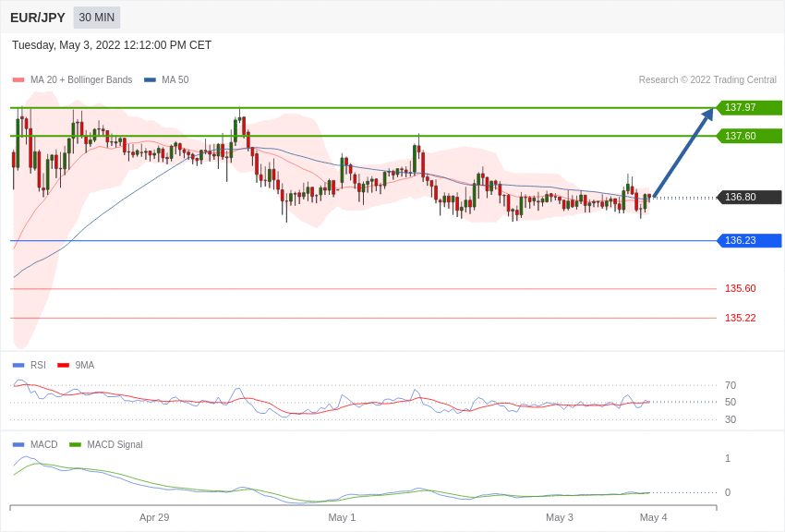This screenshot has width=785, height=532.
Task: Click the RSI 30 axis value
Action: click(x=731, y=419)
